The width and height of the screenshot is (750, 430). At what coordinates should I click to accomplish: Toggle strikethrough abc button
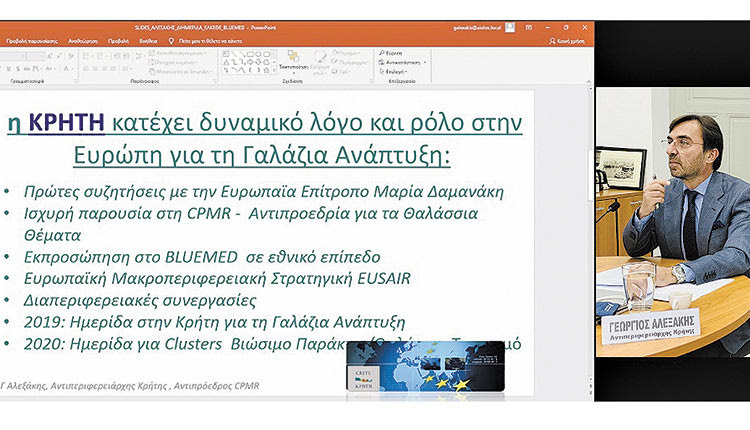(x=27, y=69)
